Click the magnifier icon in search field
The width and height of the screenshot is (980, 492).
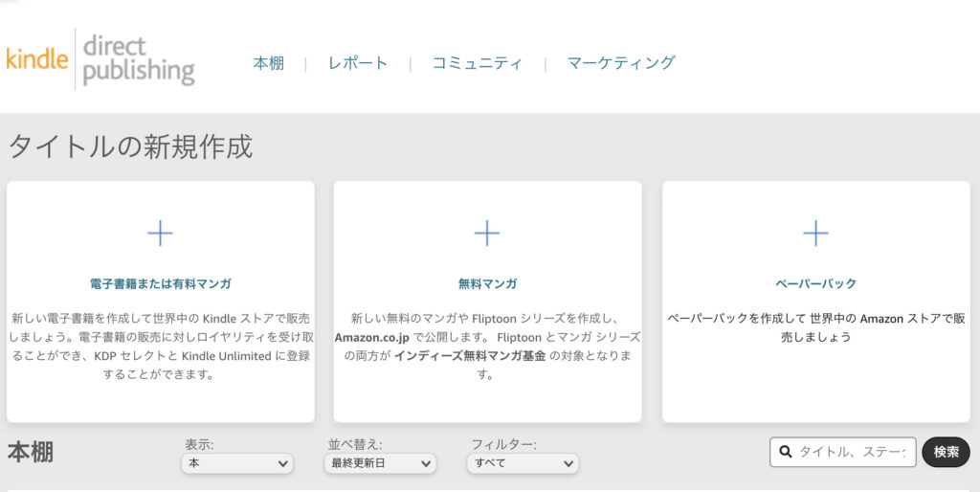point(786,452)
